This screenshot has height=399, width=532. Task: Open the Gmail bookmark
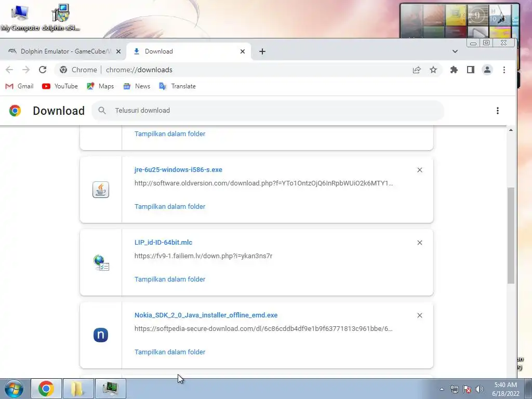19,86
